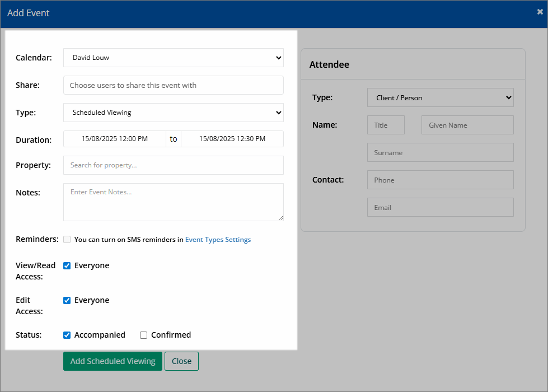
Task: Click the Add Scheduled Viewing button
Action: click(113, 361)
